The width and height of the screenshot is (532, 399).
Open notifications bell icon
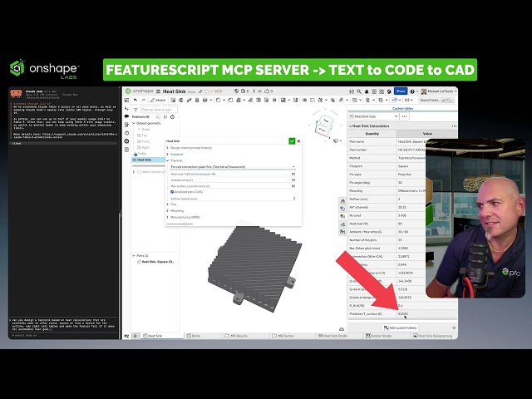coord(367,91)
